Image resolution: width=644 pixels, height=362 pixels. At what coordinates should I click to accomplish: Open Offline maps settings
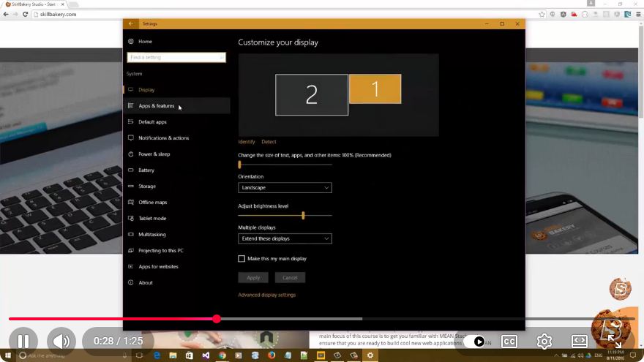click(176, 202)
